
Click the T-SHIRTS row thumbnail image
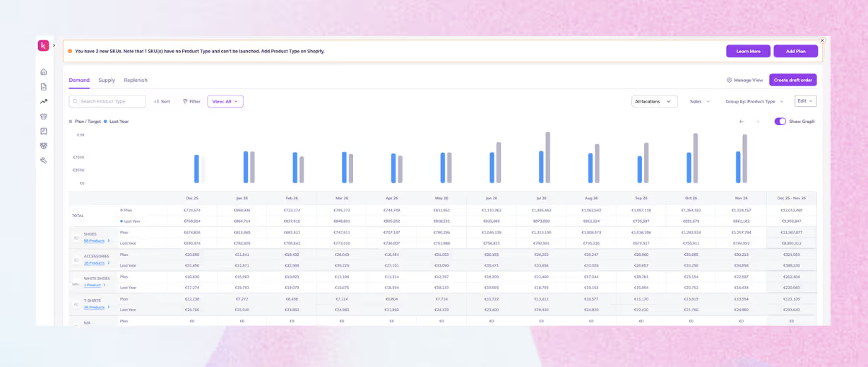[76, 305]
